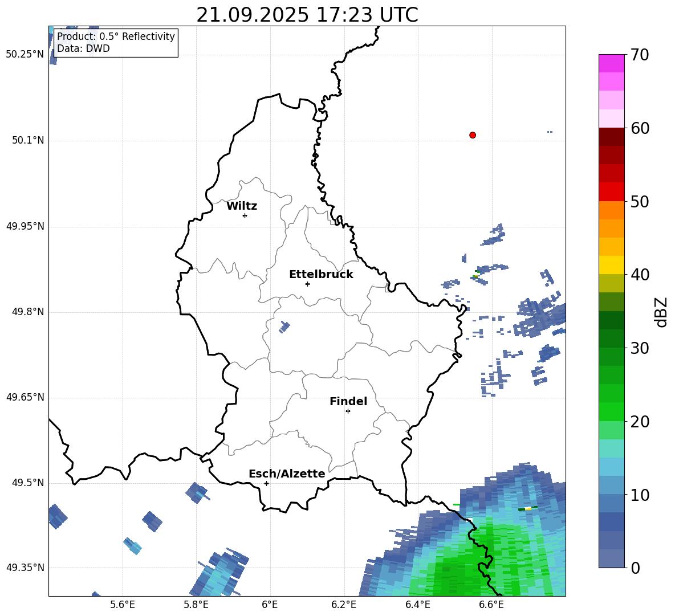Click the 50.25°N latitude tick label
The width and height of the screenshot is (675, 616).
25,55
